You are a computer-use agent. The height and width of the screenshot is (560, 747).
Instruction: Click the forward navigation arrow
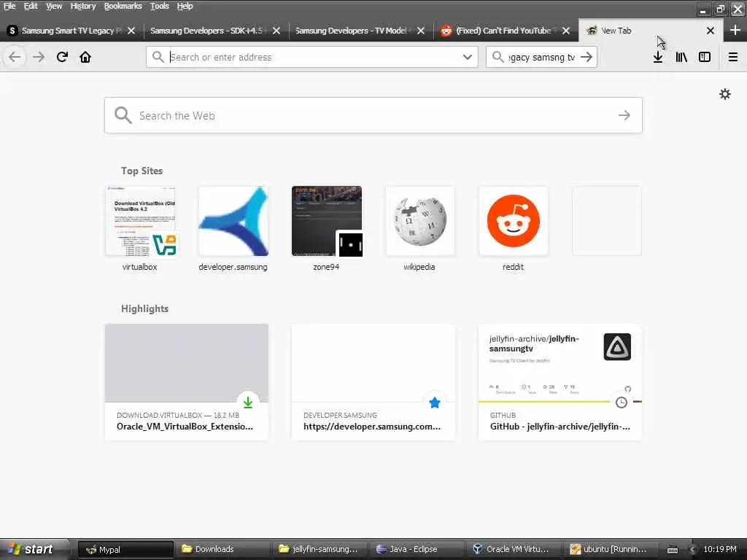39,57
